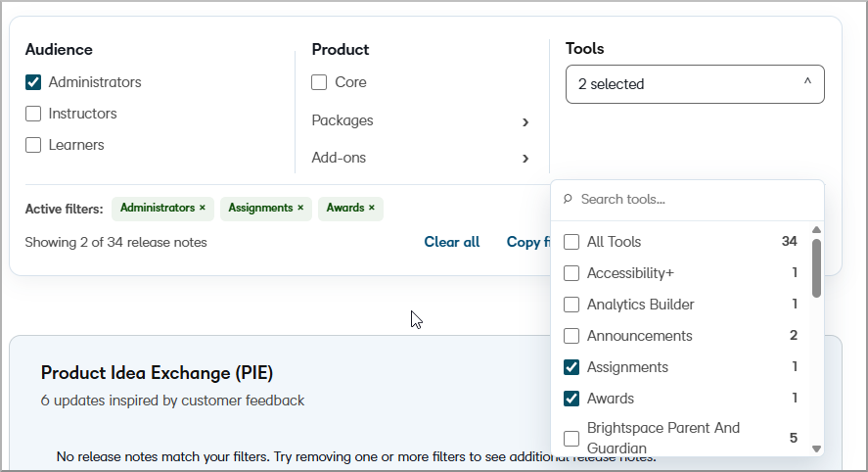The image size is (868, 472).
Task: Click the Clear all link
Action: [452, 242]
